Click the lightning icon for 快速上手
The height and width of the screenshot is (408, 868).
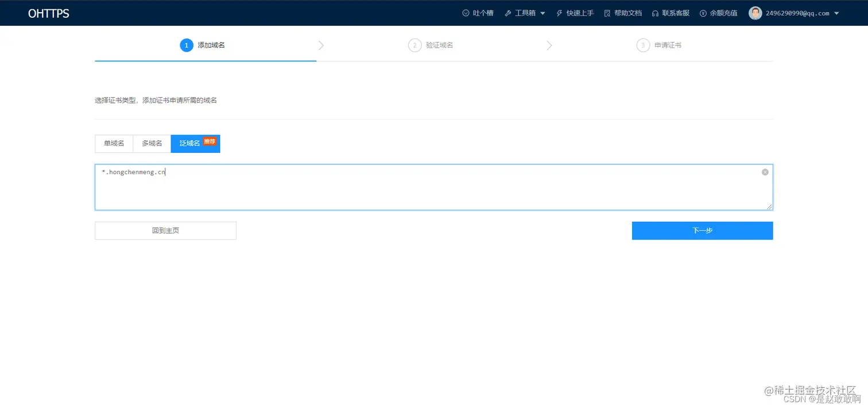click(559, 13)
